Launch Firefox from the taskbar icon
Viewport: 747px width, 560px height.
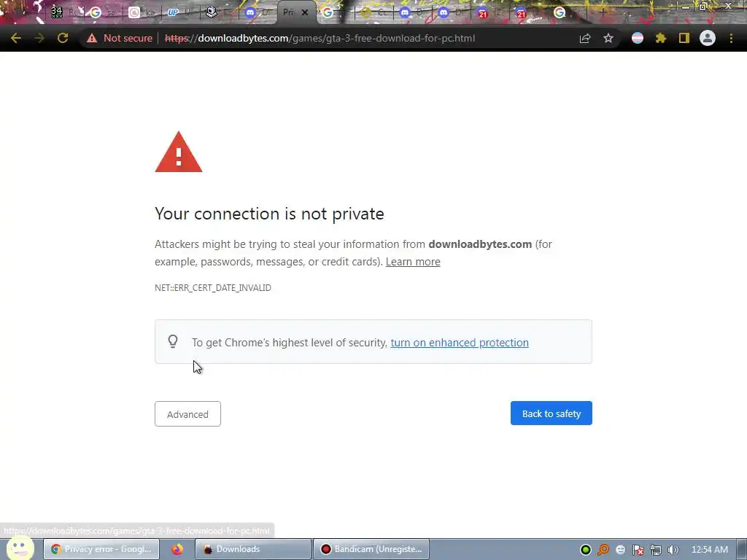click(177, 549)
